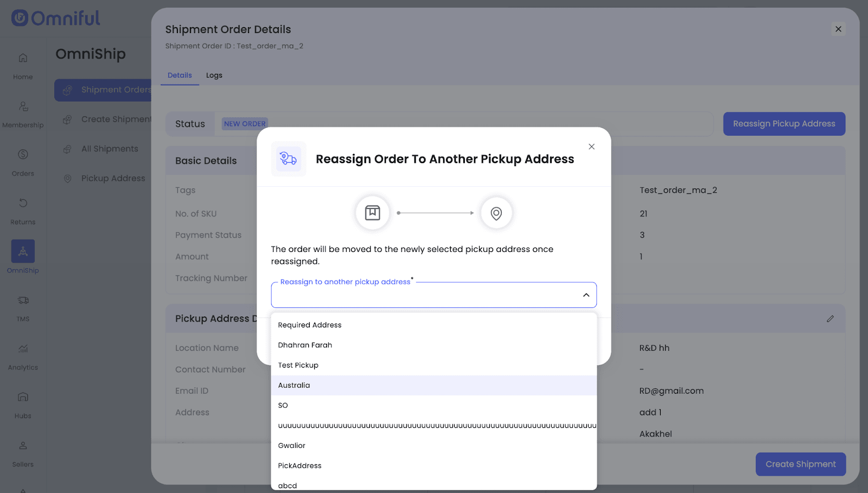868x493 pixels.
Task: Close the Reassign Order dialog
Action: (x=591, y=147)
